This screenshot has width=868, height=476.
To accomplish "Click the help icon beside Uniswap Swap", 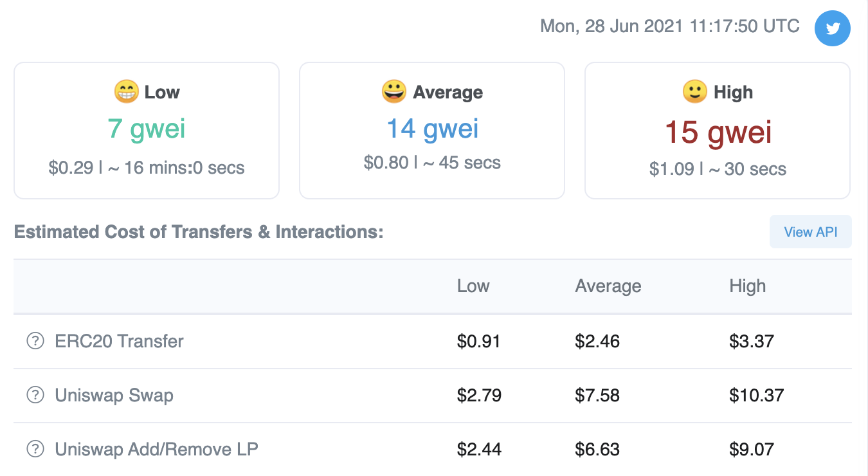I will [35, 395].
